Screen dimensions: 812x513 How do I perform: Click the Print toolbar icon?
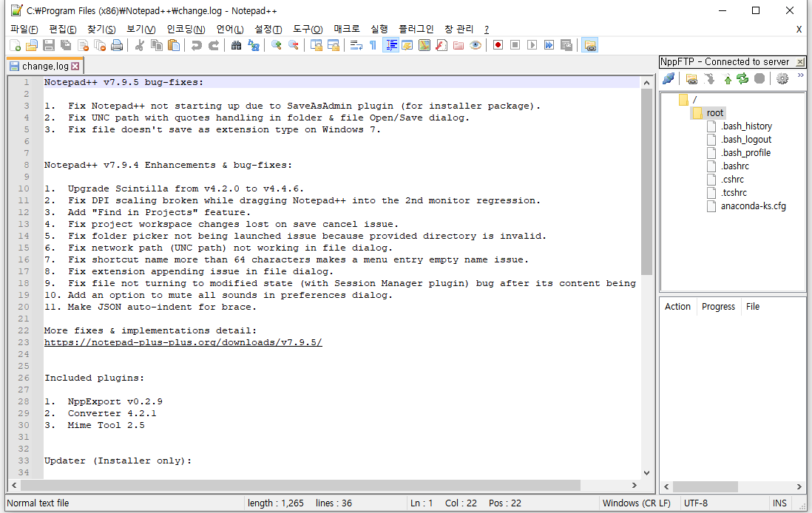coord(117,46)
